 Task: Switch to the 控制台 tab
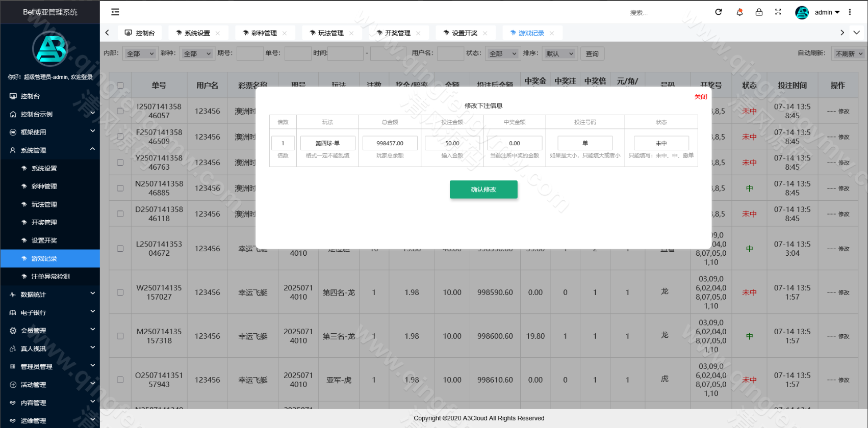coord(140,33)
